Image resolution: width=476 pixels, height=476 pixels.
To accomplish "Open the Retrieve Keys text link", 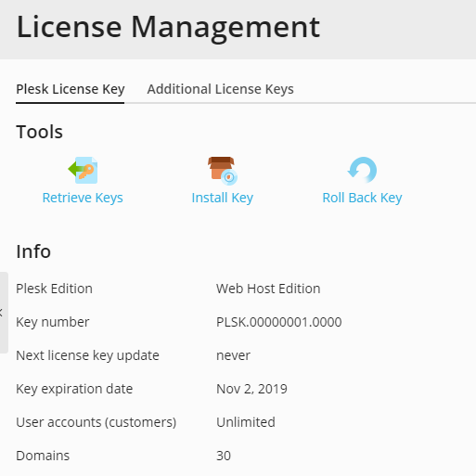I will pos(83,198).
